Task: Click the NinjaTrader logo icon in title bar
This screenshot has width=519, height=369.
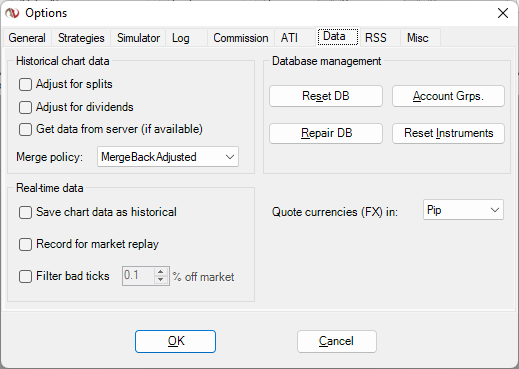Action: [x=12, y=13]
